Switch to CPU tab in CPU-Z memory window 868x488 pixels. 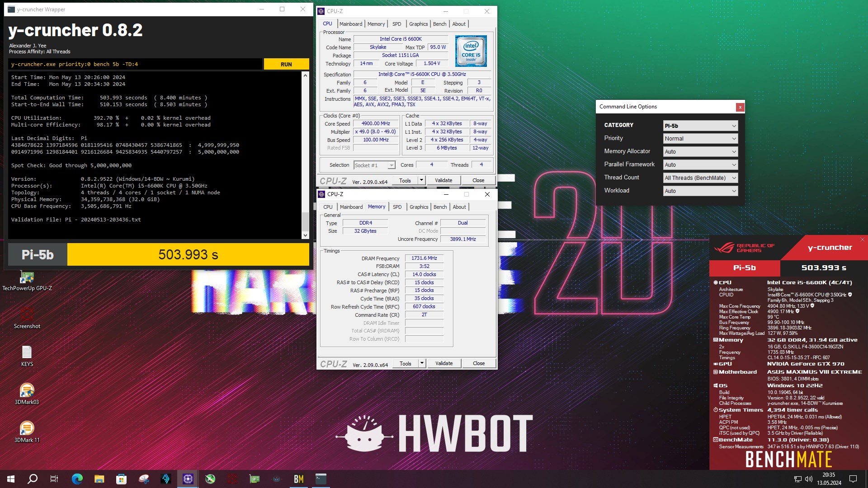coord(328,207)
